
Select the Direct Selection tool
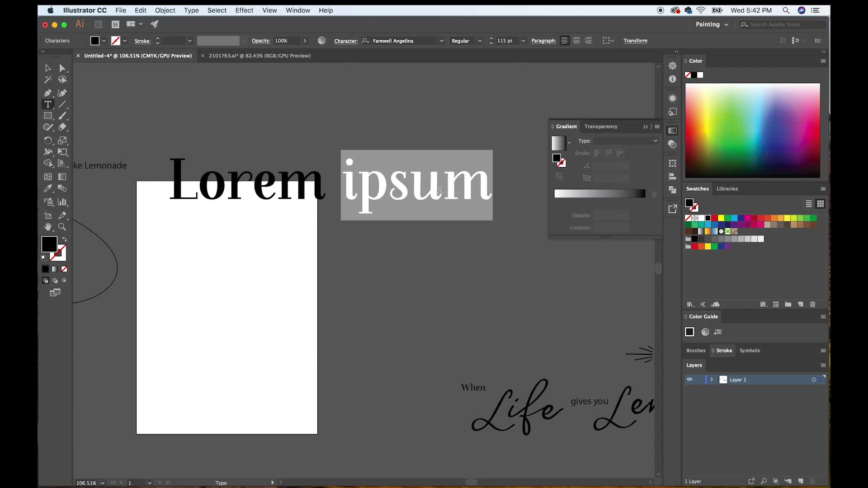click(63, 68)
